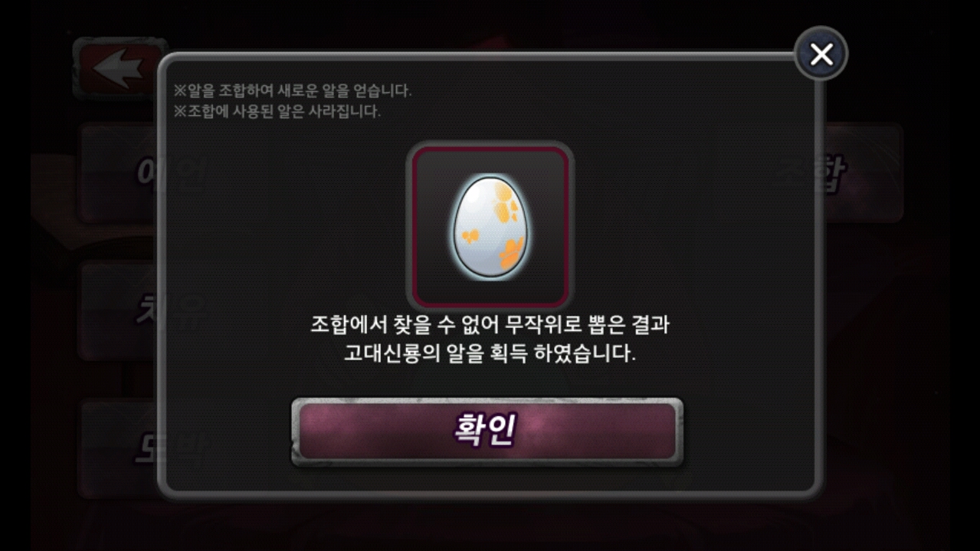The image size is (980, 551).
Task: Return to the previous screen via the red arrow
Action: (x=119, y=68)
